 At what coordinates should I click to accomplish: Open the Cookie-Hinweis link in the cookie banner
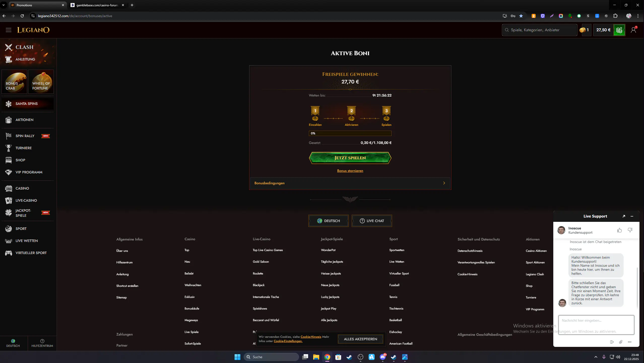pos(311,337)
